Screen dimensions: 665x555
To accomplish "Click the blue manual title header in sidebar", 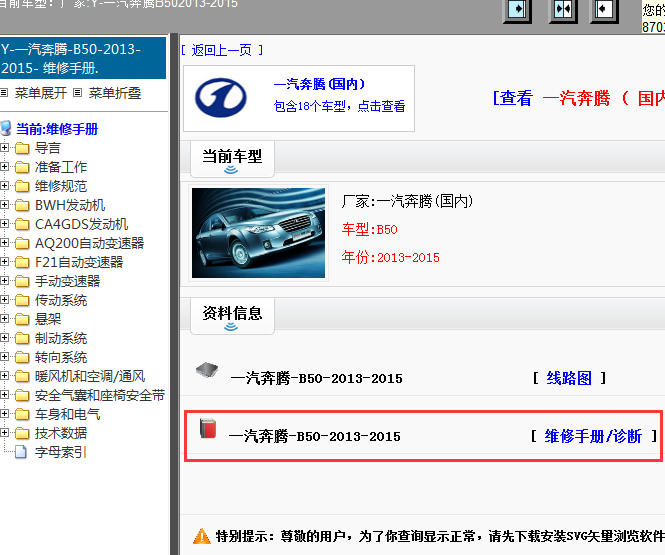I will pos(83,58).
